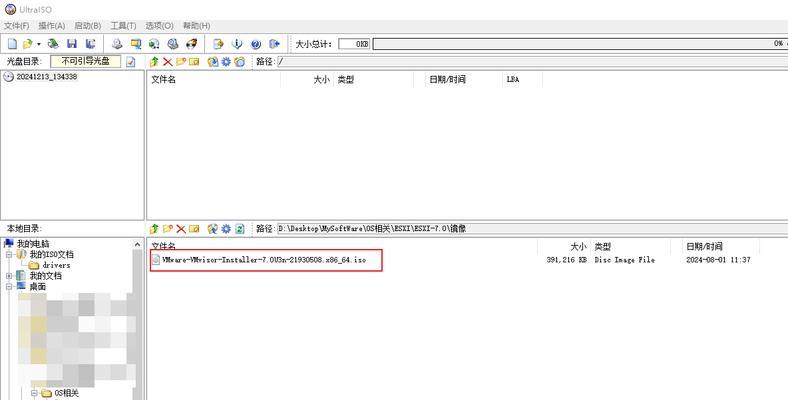Screen dimensions: 788x400
Task: Click the 2024-08-01 11:37 date cell
Action: coord(718,260)
